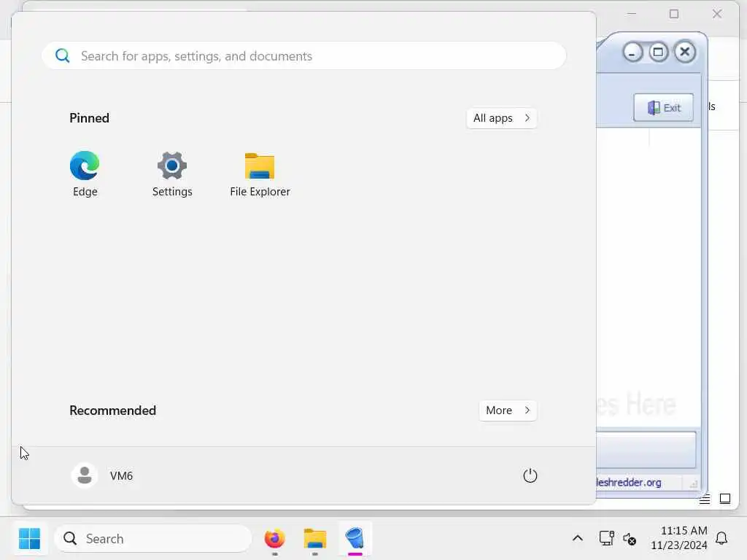The image size is (747, 560).
Task: Switch to details list view icon
Action: 705,499
